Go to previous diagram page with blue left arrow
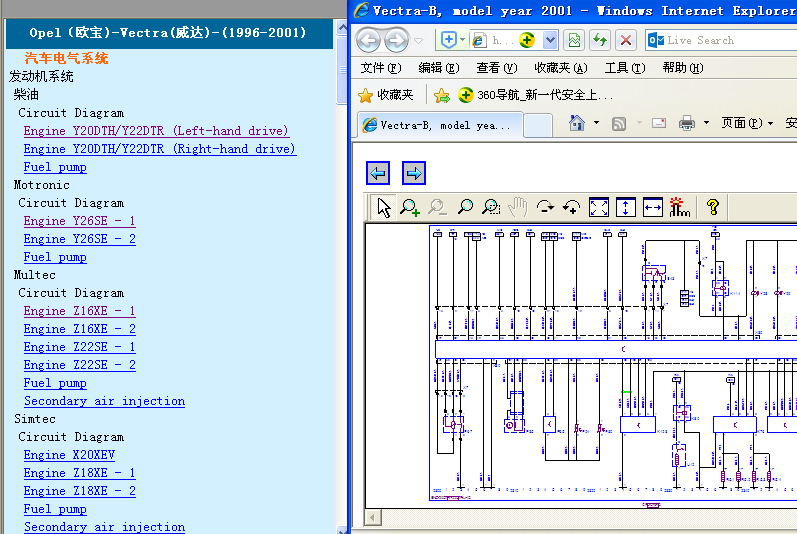The width and height of the screenshot is (797, 534). pos(378,173)
